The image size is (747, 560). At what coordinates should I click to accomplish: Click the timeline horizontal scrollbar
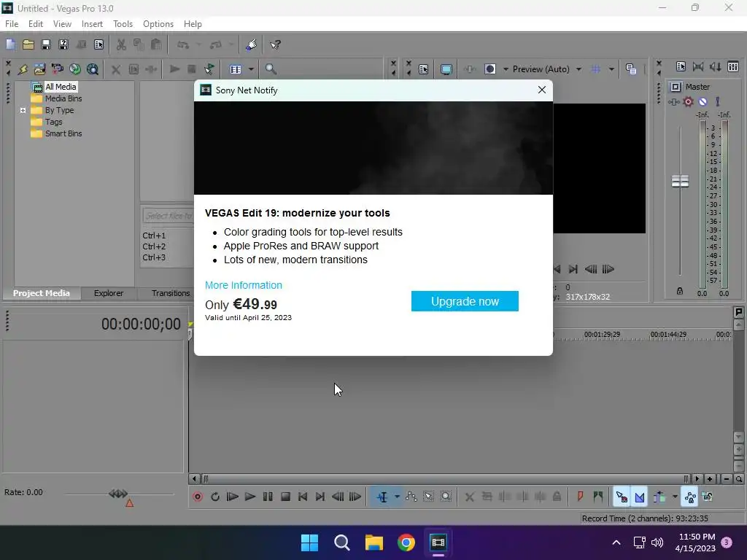[445, 479]
